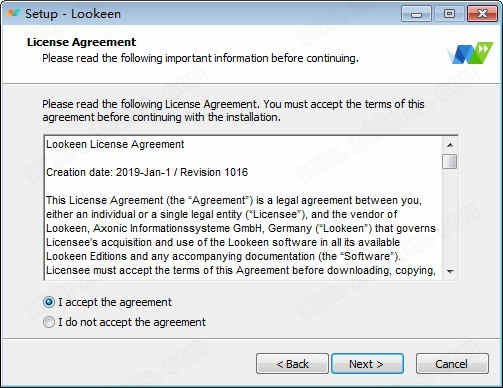Continue installation with the Next button

(x=367, y=364)
